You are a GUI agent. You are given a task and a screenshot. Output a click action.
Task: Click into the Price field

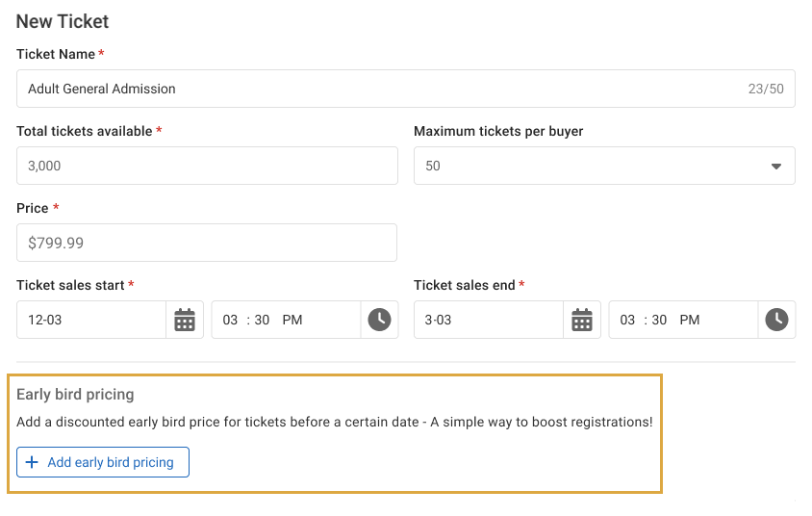click(x=207, y=243)
